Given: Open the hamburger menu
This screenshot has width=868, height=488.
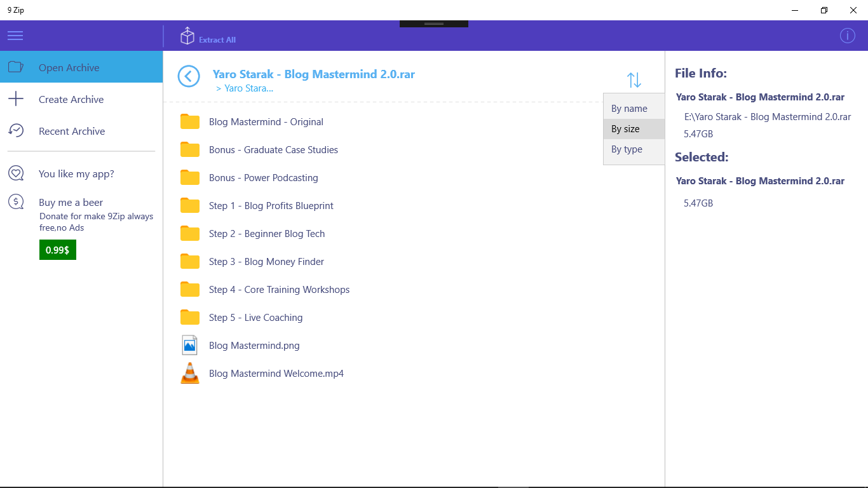Looking at the screenshot, I should click(x=15, y=36).
